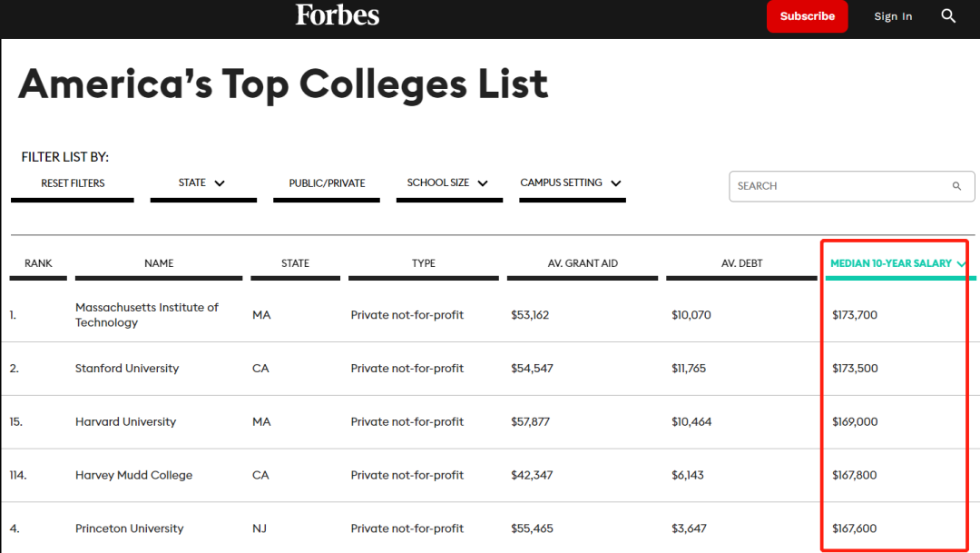Click magnifier icon inside search box
Screen dimensions: 980x553
click(x=956, y=186)
